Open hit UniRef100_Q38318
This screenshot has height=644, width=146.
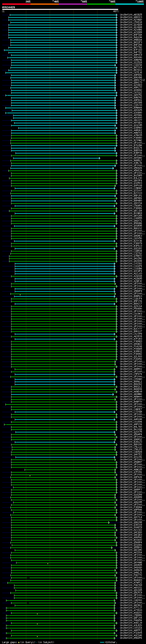131,525
